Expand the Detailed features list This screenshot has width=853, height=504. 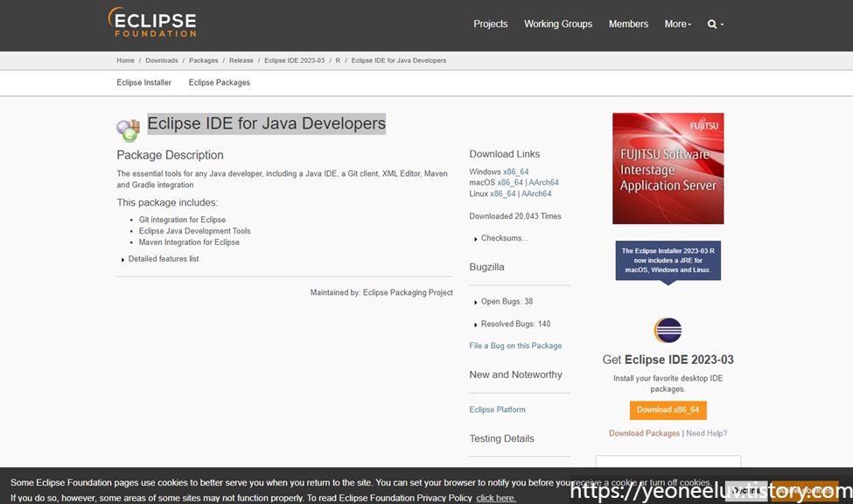point(160,259)
